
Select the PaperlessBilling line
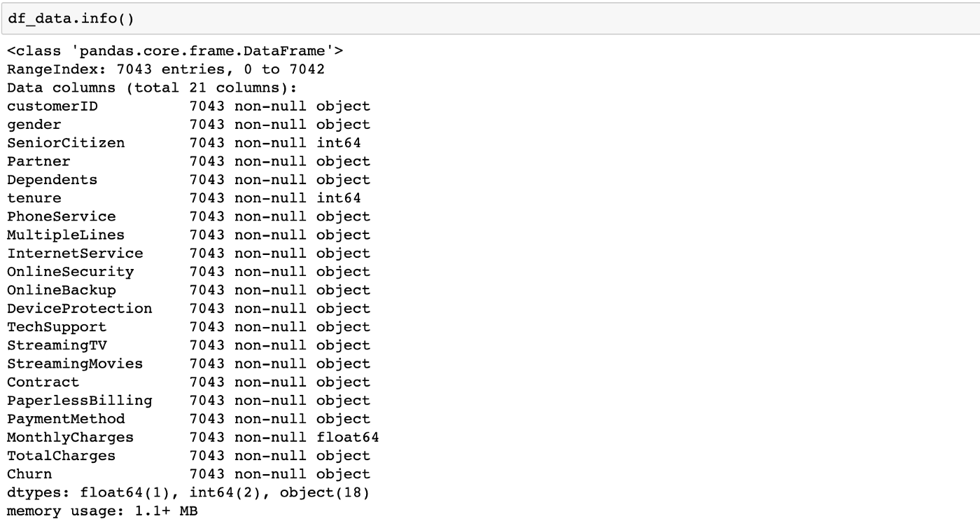tap(188, 401)
